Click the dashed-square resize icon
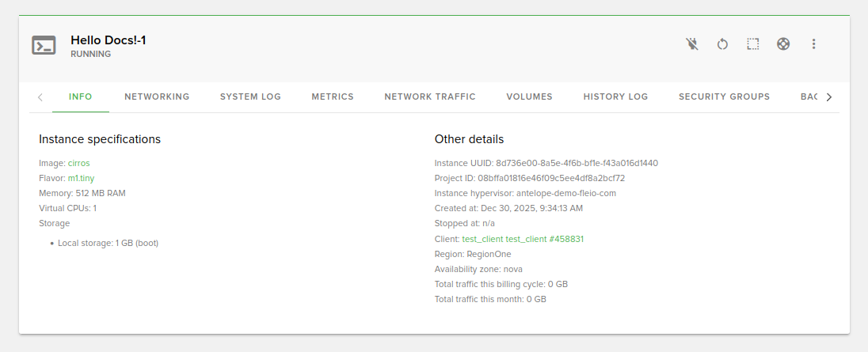This screenshot has width=868, height=352. 753,44
